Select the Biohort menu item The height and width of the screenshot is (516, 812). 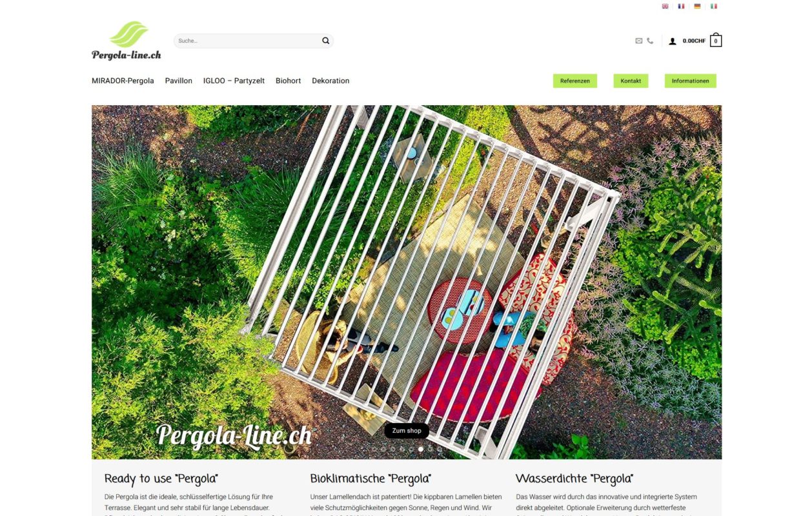pos(289,81)
